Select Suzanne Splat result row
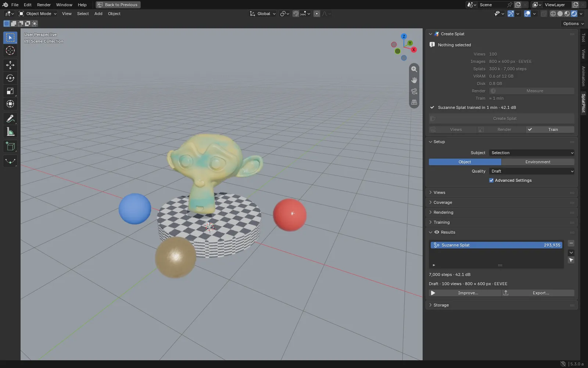This screenshot has height=368, width=588. point(496,245)
